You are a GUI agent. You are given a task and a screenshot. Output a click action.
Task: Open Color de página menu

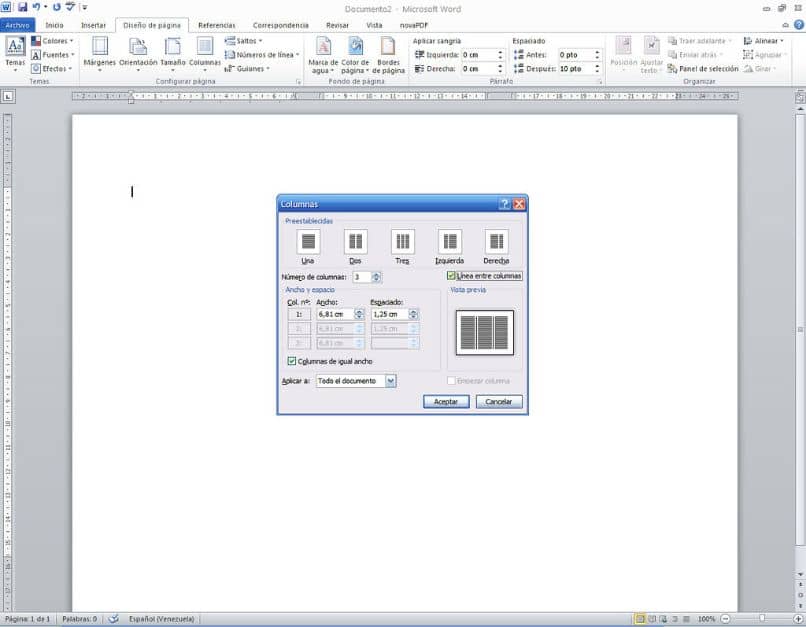point(355,54)
